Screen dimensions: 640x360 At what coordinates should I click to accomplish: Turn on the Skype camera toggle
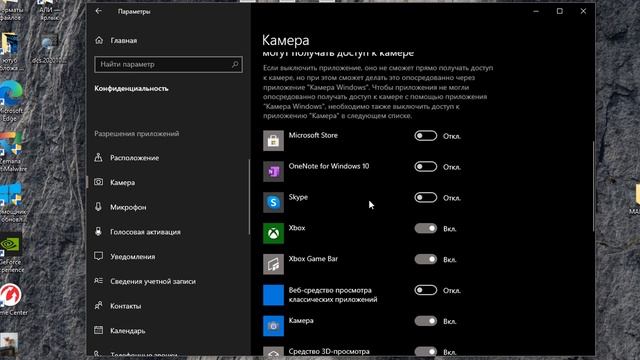click(426, 198)
